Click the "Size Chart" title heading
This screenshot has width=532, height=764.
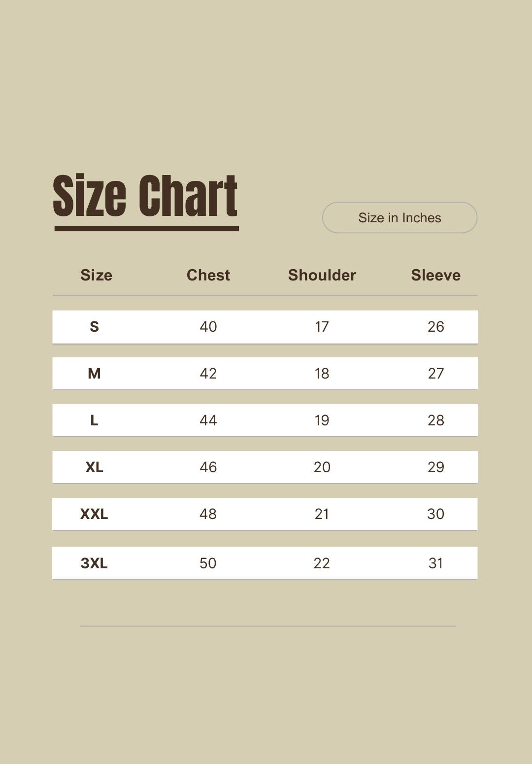coord(145,196)
